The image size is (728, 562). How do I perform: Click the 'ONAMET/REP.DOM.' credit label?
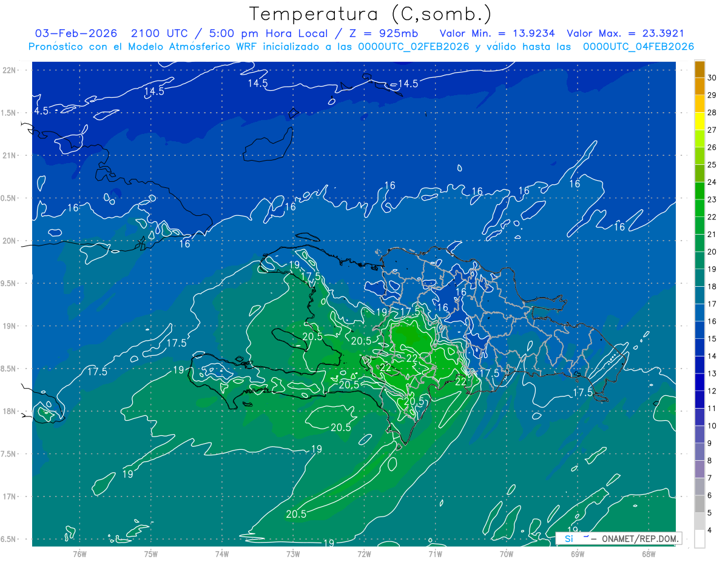click(x=641, y=538)
